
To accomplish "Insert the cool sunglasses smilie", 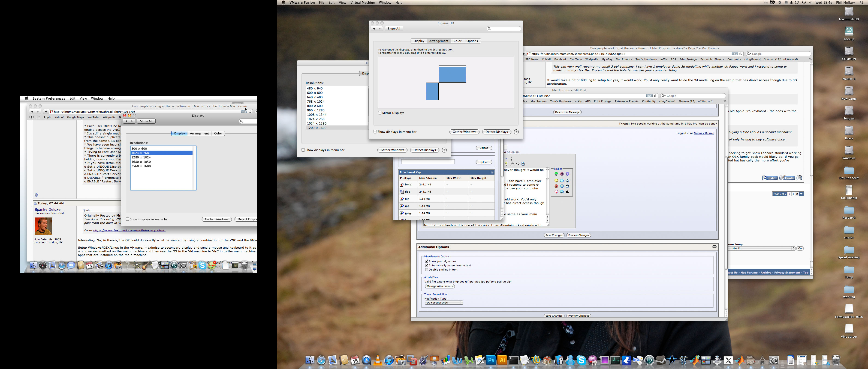I will (567, 186).
